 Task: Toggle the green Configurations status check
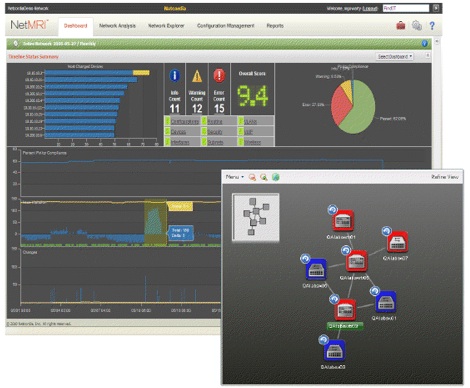pos(167,121)
